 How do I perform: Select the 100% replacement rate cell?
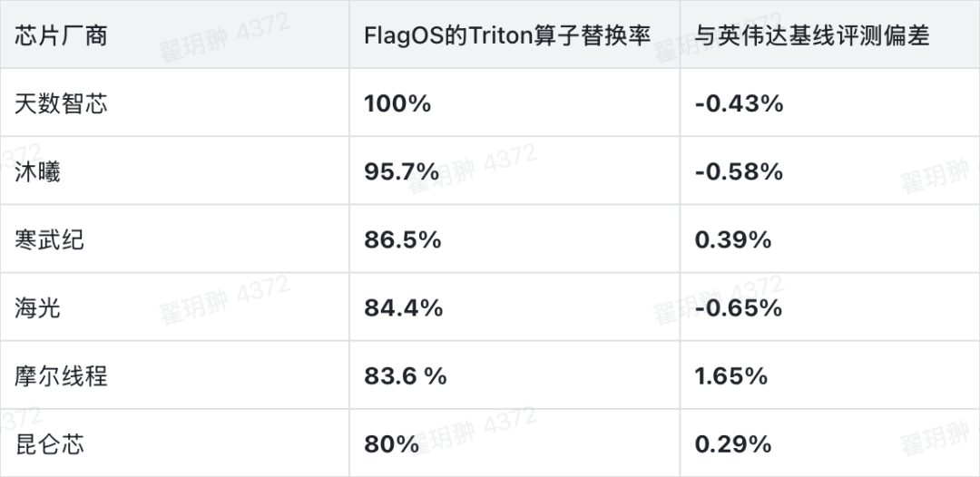click(x=397, y=103)
